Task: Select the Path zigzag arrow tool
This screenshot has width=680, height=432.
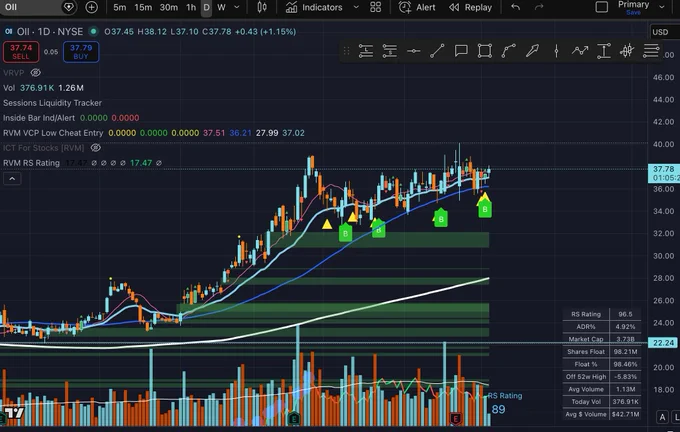Action: click(x=580, y=51)
